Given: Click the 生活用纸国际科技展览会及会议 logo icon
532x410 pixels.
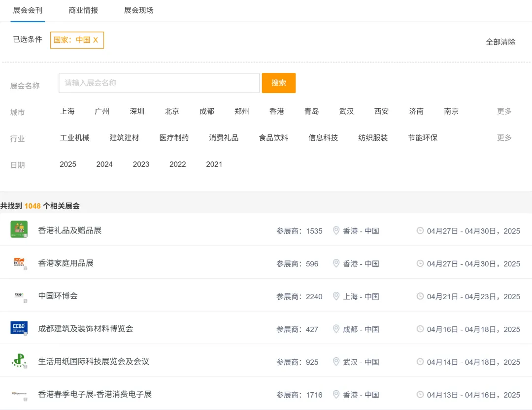Looking at the screenshot, I should (x=19, y=360).
